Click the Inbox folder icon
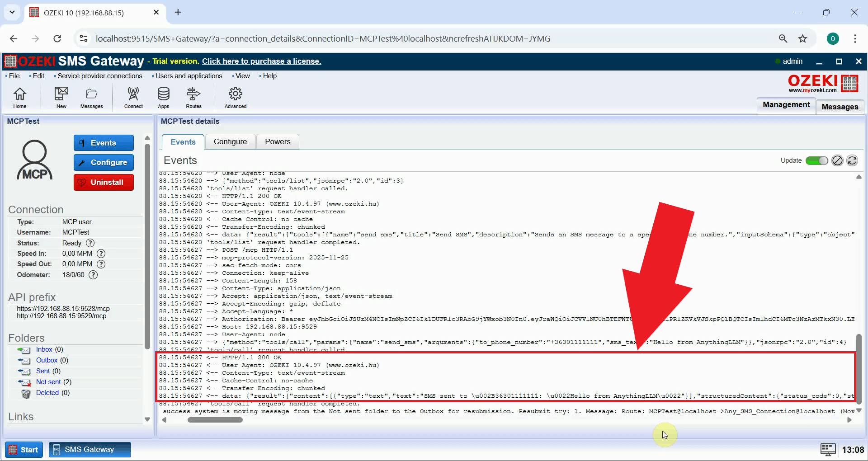The height and width of the screenshot is (461, 868). pos(24,350)
